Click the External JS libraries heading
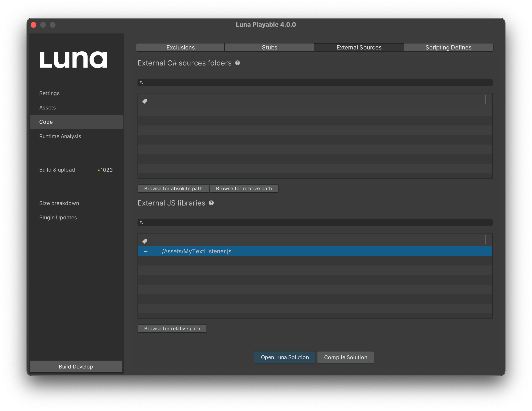532x411 pixels. (172, 203)
